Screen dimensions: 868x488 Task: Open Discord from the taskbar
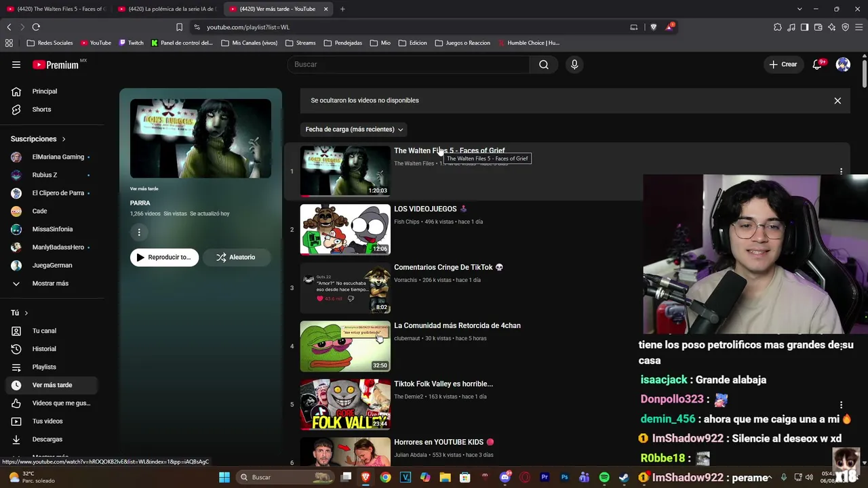coord(505,477)
